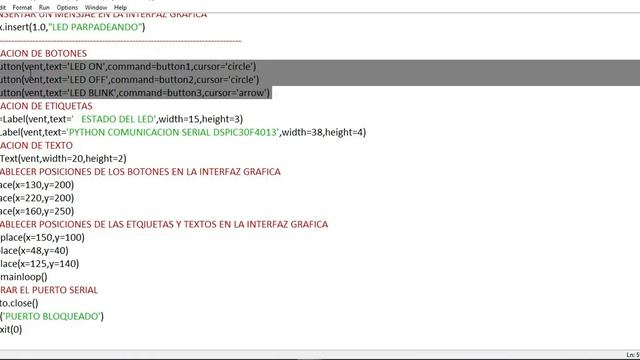Click the line with text='LED BLINK'

[x=135, y=93]
